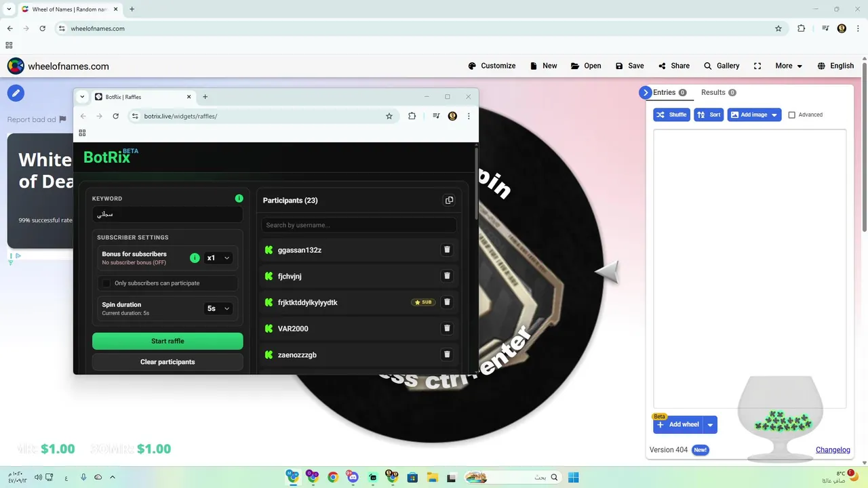The width and height of the screenshot is (868, 488).
Task: Reload the wheelofnames.com page
Action: (42, 28)
